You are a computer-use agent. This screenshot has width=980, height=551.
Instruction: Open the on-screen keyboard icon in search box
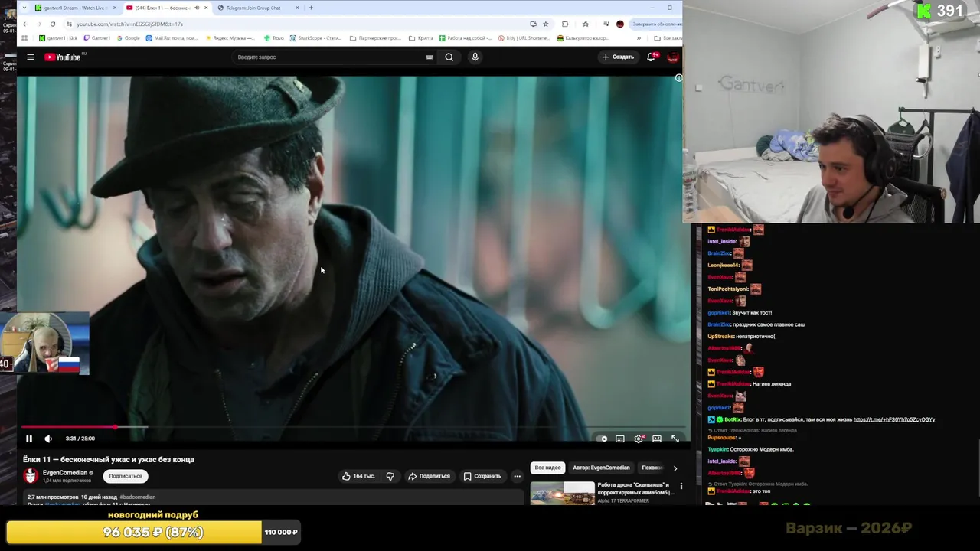pos(430,57)
